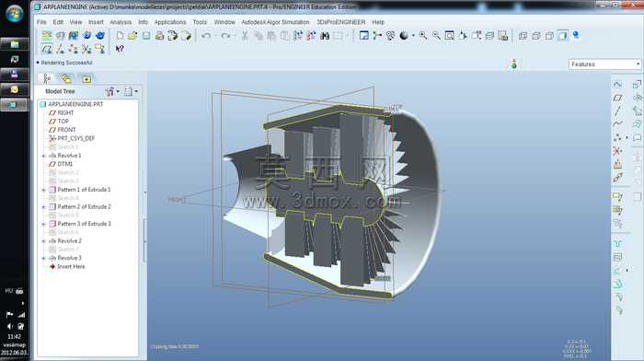Expand Pattern 2 of Extrude 2
This screenshot has height=361, width=644.
(43, 207)
